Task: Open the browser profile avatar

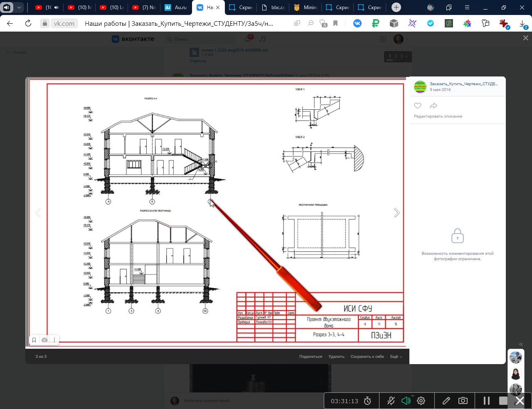Action: (431, 7)
